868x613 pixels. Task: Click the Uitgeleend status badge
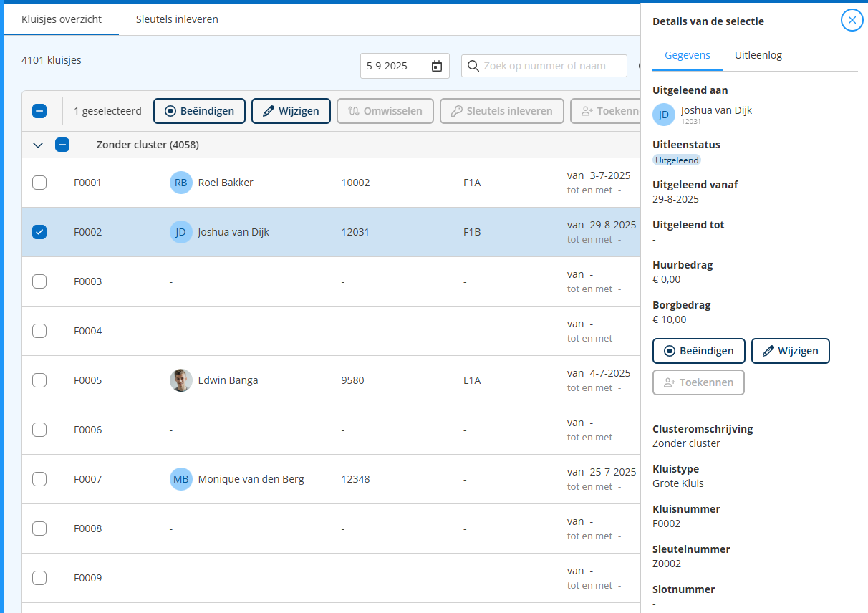[677, 160]
